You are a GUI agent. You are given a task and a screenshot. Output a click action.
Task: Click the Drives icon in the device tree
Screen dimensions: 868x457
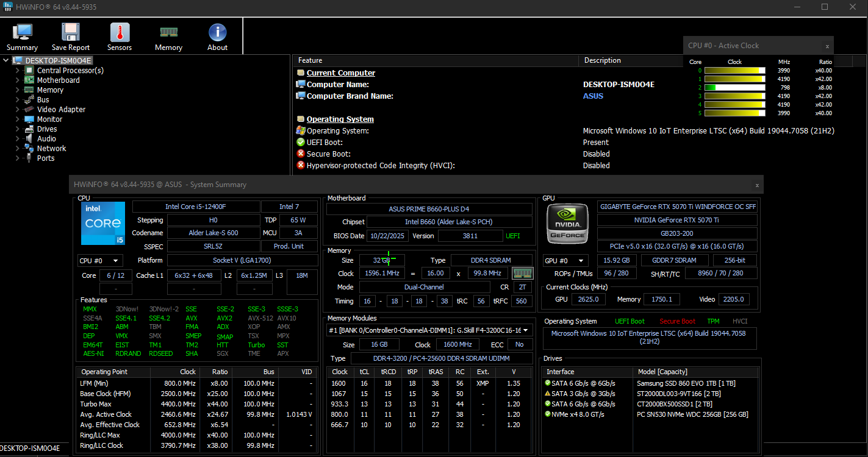click(x=29, y=129)
